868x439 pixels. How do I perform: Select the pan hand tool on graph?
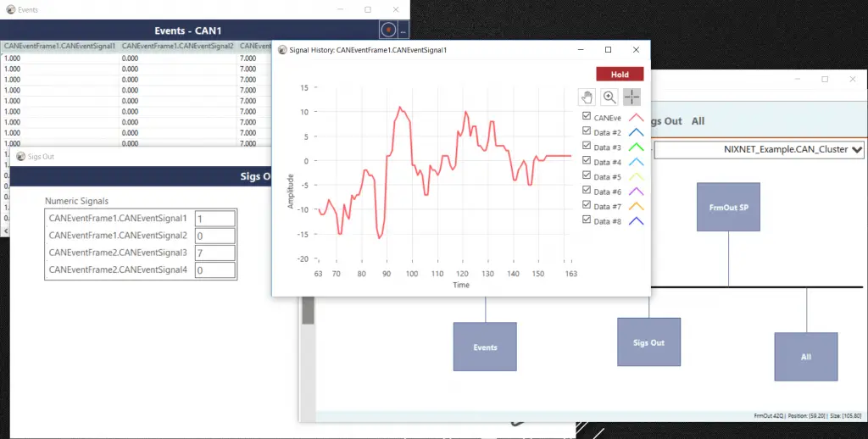click(x=587, y=97)
